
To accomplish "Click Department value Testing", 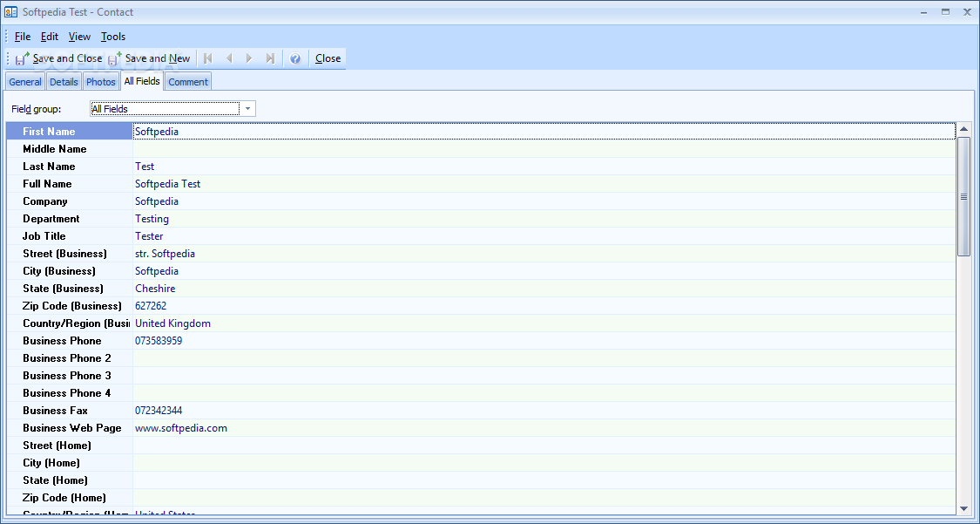I will (544, 219).
